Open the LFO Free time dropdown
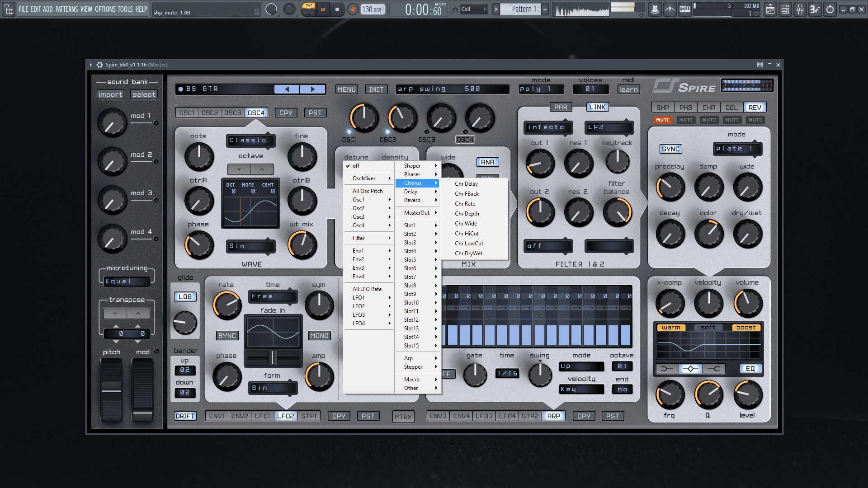The width and height of the screenshot is (868, 488). [x=273, y=296]
